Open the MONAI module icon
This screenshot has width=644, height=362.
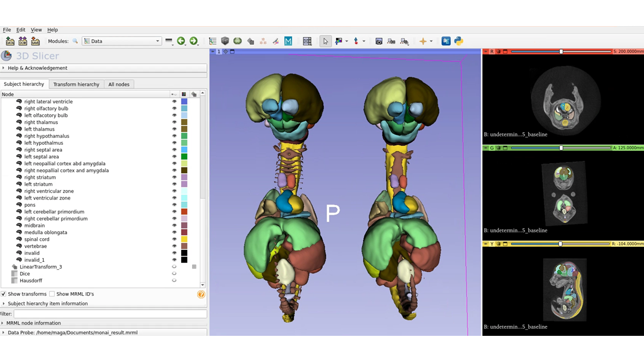click(x=288, y=41)
